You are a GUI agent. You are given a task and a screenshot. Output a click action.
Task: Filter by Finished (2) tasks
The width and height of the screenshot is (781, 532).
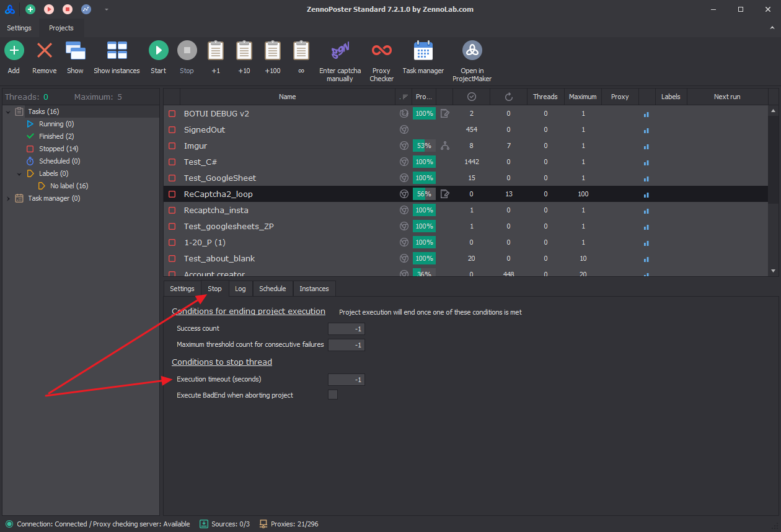pyautogui.click(x=56, y=136)
